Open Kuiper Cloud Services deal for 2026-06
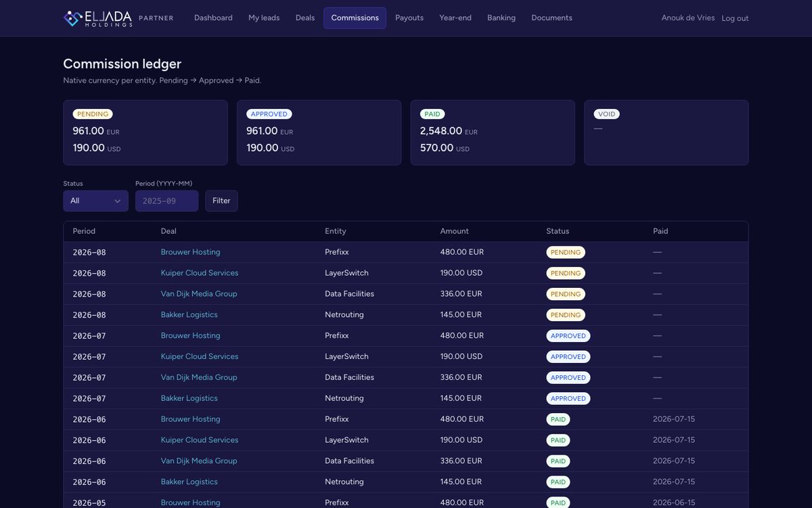Image resolution: width=812 pixels, height=508 pixels. [x=200, y=440]
